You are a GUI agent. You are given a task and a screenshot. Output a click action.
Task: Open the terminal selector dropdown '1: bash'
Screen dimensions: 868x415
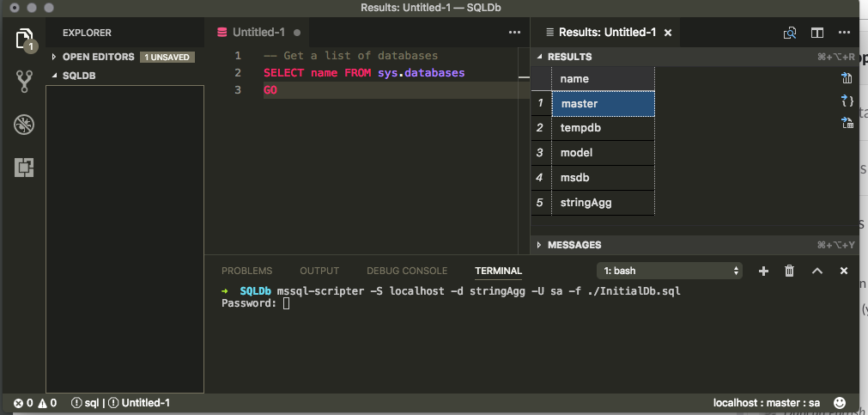[669, 271]
